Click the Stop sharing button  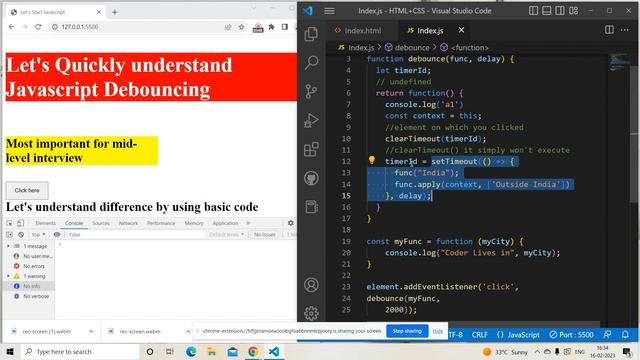pos(407,331)
